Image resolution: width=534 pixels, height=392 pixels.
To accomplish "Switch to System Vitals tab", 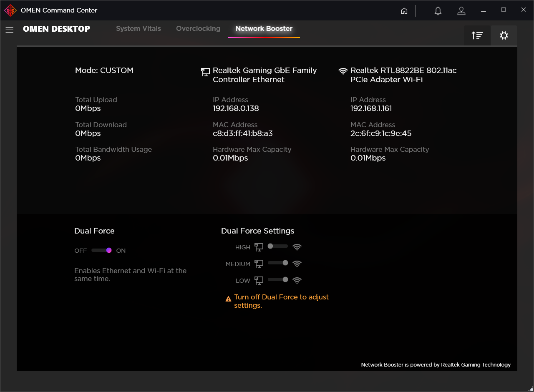I will [139, 29].
